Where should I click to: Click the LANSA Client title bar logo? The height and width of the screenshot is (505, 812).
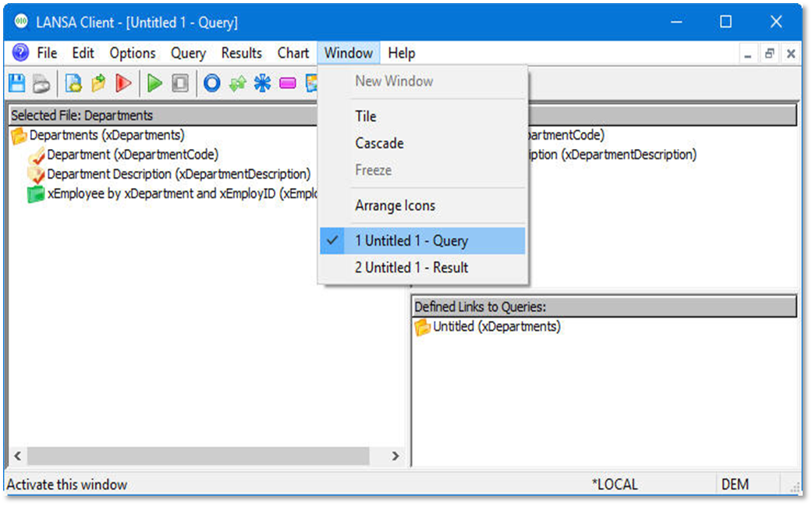coord(21,22)
